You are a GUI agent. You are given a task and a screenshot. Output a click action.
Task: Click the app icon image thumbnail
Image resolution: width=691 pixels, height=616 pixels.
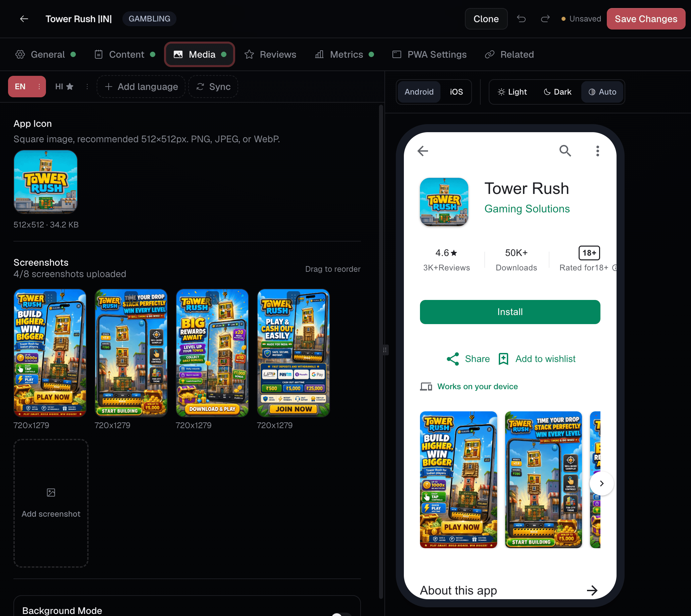tap(46, 182)
